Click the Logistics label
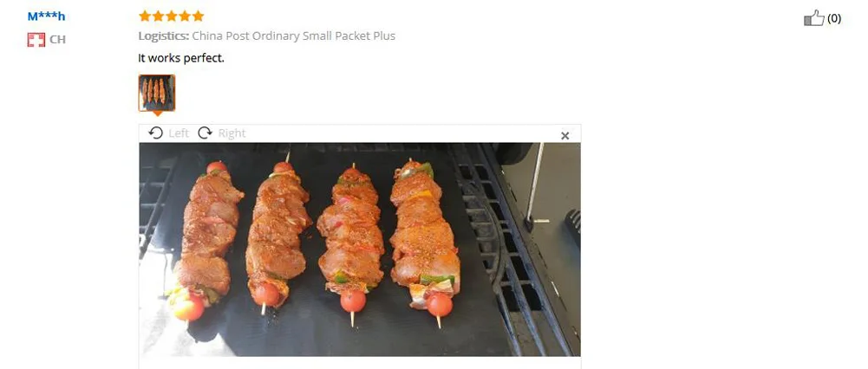 [x=163, y=36]
